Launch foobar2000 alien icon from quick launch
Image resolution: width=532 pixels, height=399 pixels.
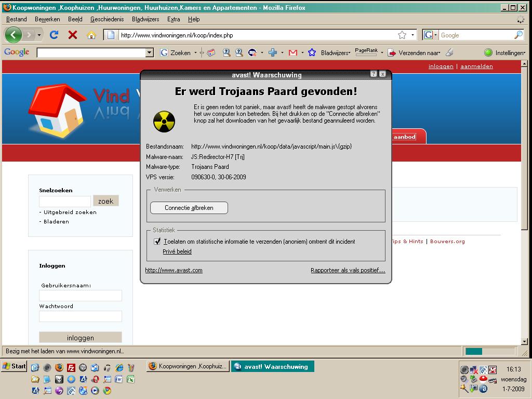click(x=59, y=379)
